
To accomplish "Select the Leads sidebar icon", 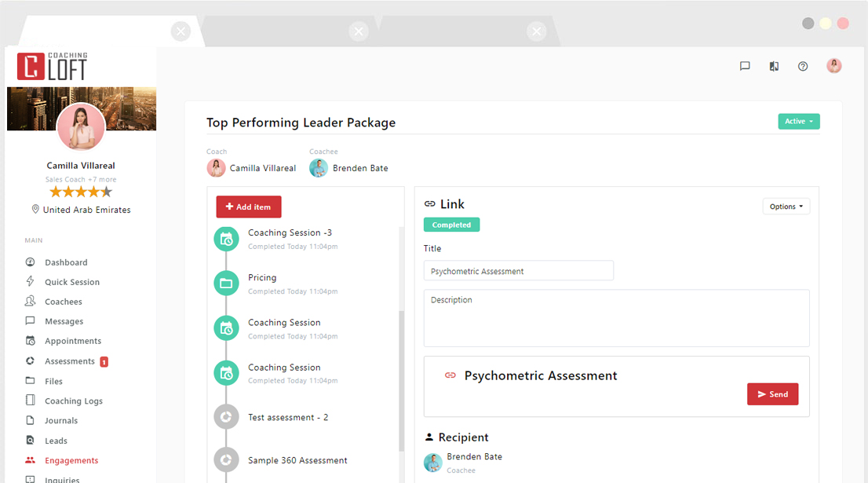I will 28,441.
